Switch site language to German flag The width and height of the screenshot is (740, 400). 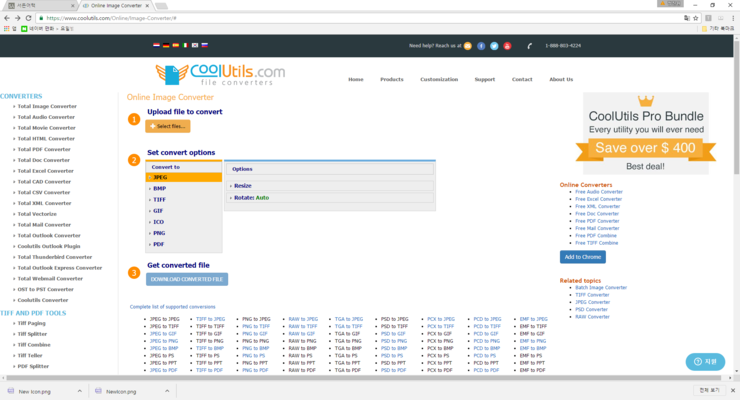pyautogui.click(x=166, y=45)
